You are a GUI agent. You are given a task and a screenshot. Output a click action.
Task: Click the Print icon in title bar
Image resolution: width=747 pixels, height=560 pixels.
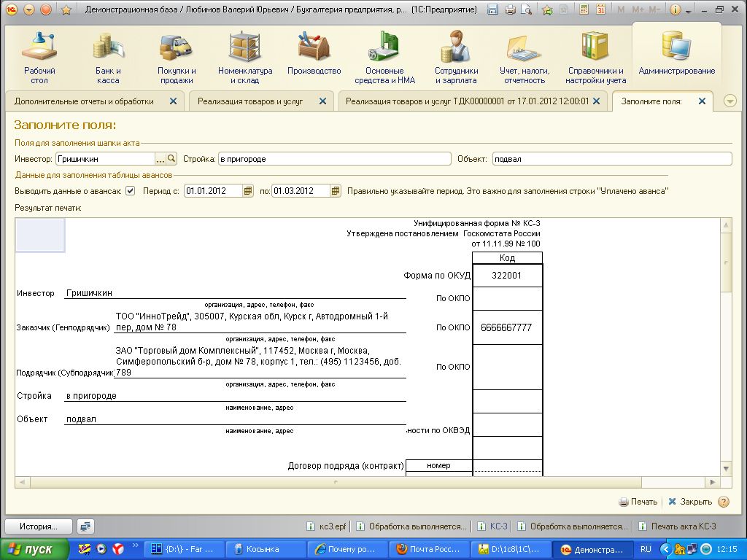point(510,10)
